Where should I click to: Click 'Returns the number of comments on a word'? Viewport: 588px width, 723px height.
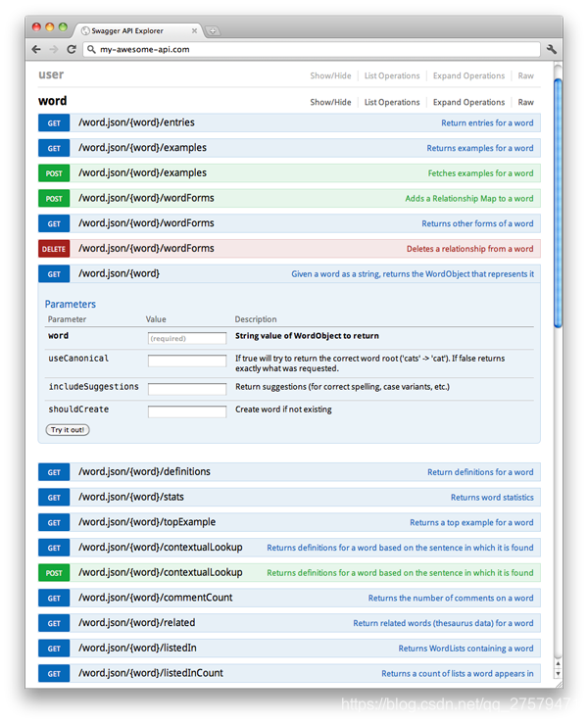coord(451,598)
